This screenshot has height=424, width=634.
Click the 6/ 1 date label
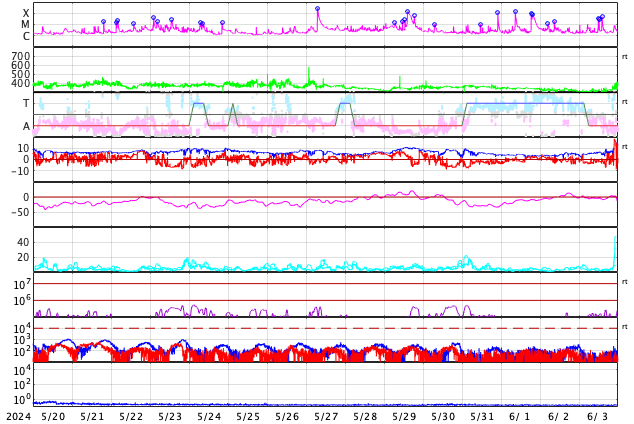tap(520, 416)
